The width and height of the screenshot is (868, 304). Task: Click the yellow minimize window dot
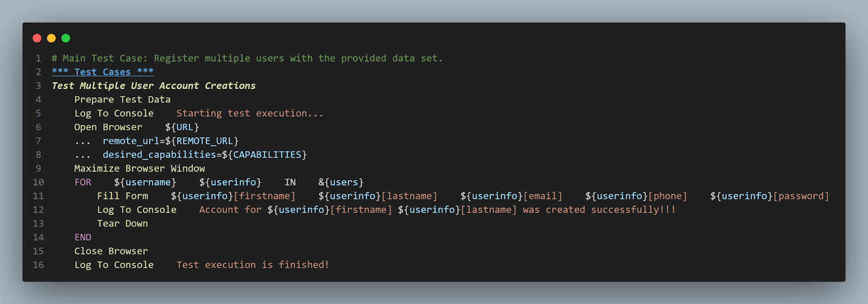(52, 38)
